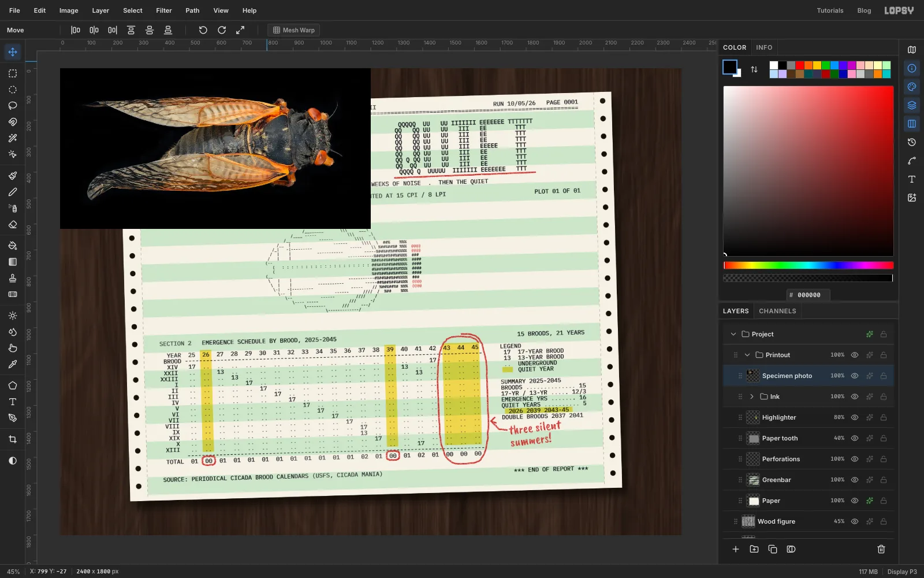Screen dimensions: 924x578
Task: Select the eraser tool
Action: (13, 224)
